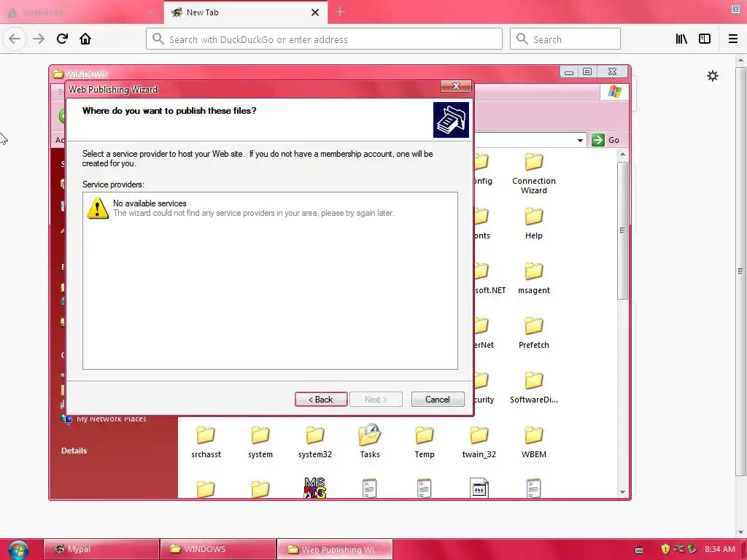Close the Web Publishing Wizard dialog
The width and height of the screenshot is (747, 560).
click(x=456, y=86)
